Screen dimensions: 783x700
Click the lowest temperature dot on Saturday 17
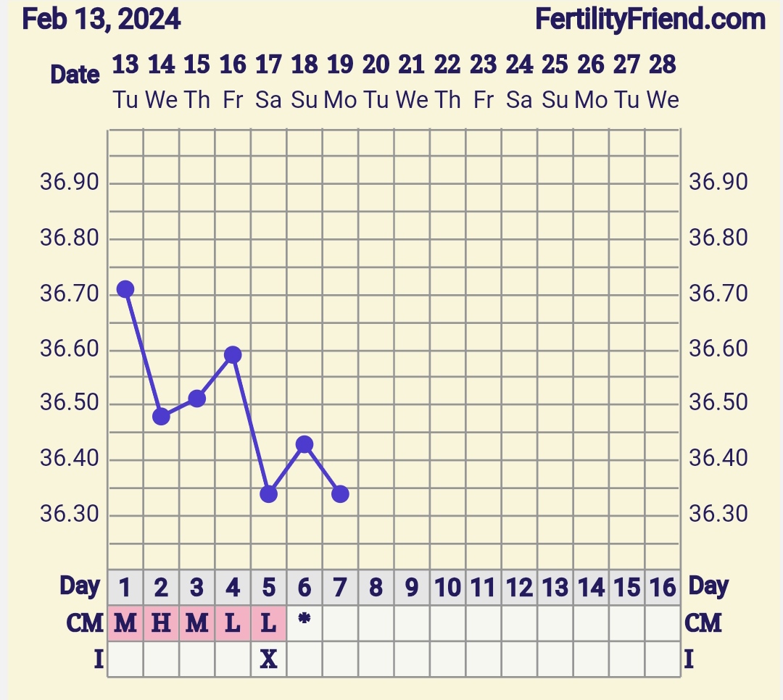tap(268, 494)
